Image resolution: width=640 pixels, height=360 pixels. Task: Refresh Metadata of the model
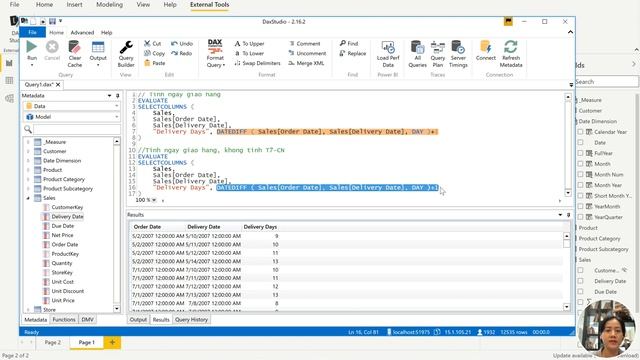tap(511, 53)
